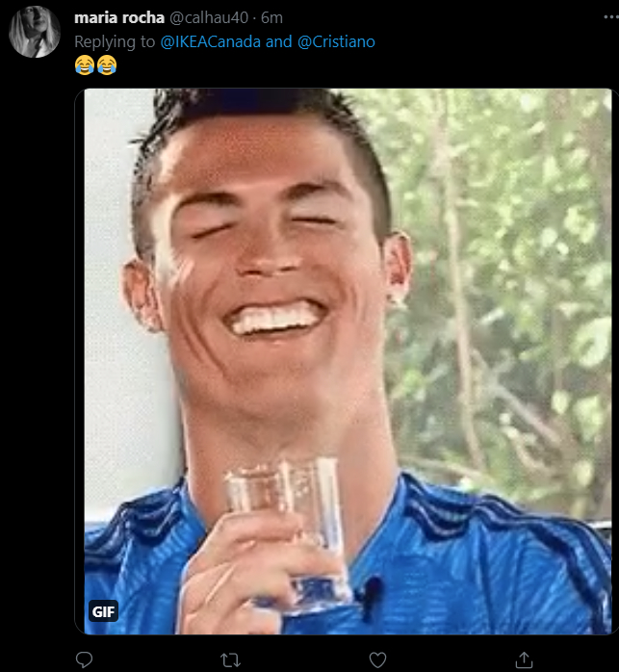Open the share tweet icon
The width and height of the screenshot is (619, 672).
point(524,659)
